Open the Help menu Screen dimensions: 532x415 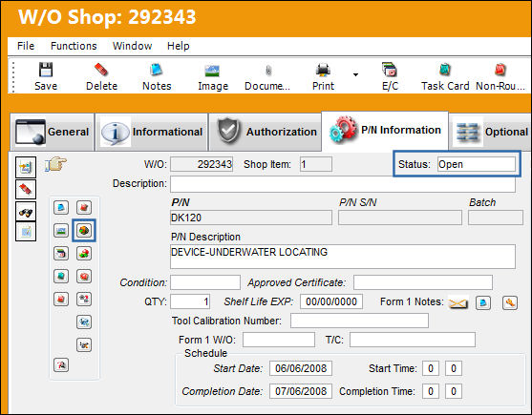pyautogui.click(x=178, y=46)
